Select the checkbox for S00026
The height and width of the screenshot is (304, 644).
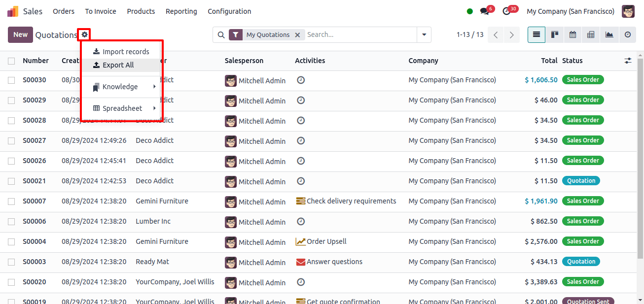(11, 161)
